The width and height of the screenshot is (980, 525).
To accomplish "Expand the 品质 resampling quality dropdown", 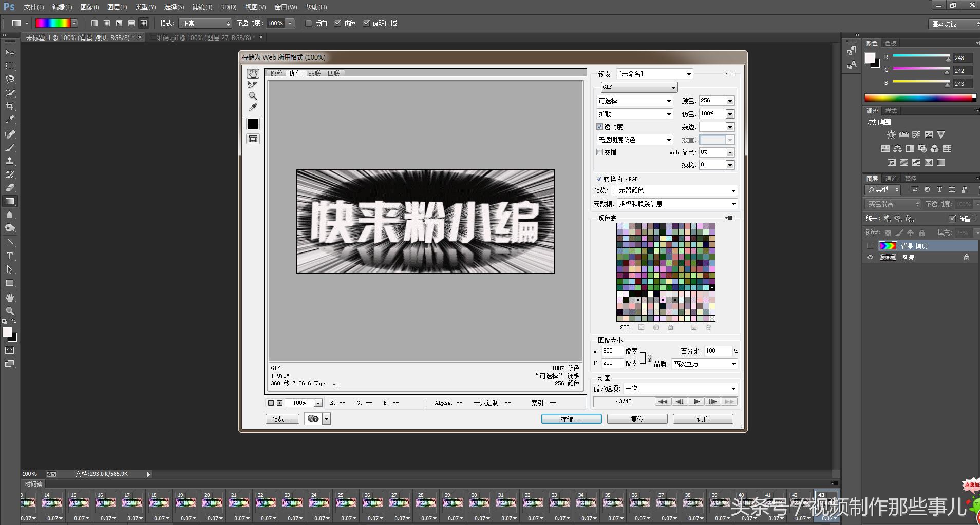I will click(704, 364).
